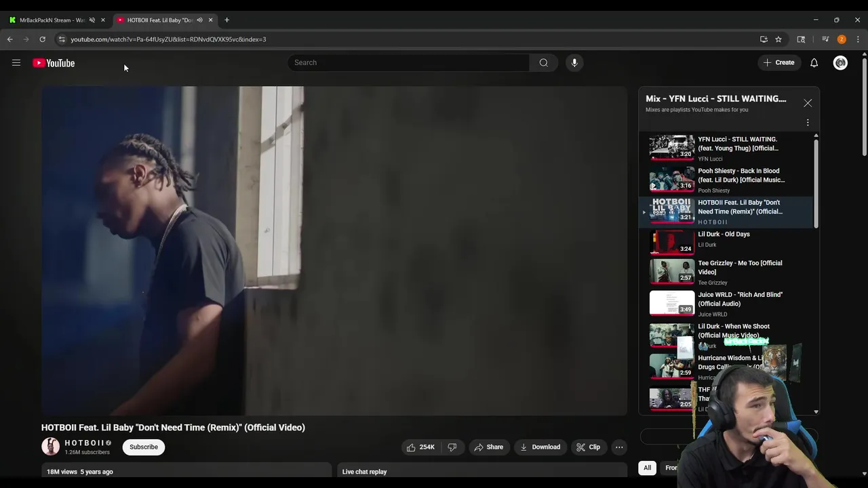The height and width of the screenshot is (488, 868).
Task: Click the Mix - YFN Lucci playlist title
Action: coord(716,99)
